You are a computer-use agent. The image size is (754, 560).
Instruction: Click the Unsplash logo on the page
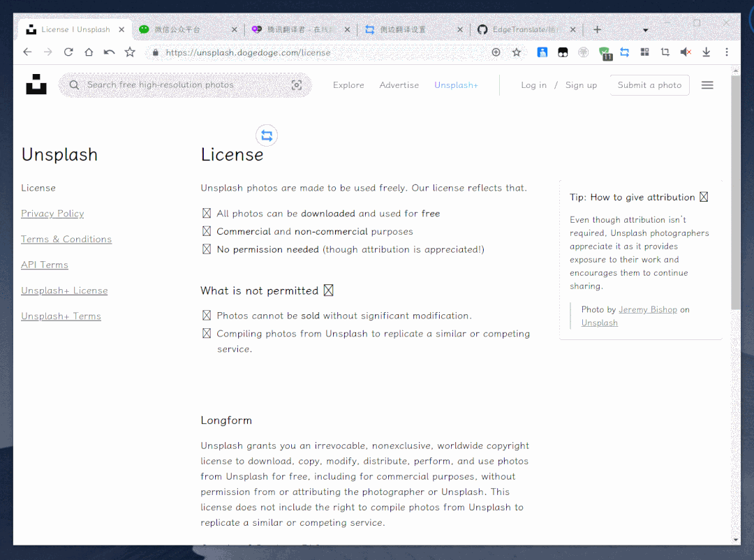(36, 84)
